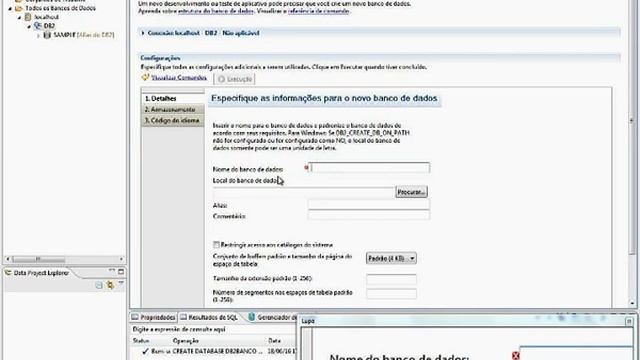Viewport: 640px width, 360px height.
Task: Click the success checkmark on CREATE DATABASE row
Action: (x=145, y=351)
